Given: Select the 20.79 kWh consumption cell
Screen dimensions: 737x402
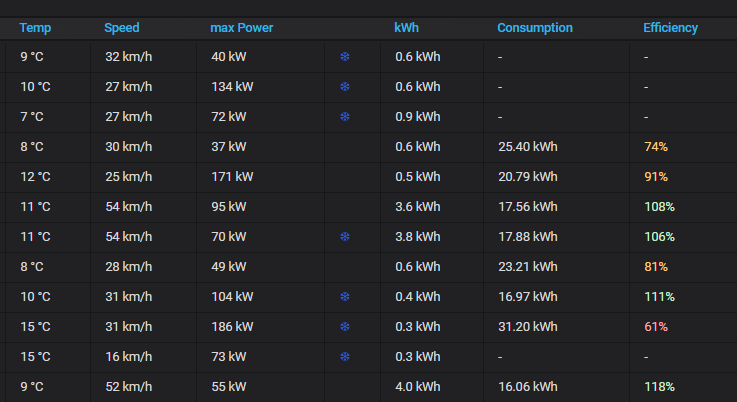Looking at the screenshot, I should coord(528,177).
